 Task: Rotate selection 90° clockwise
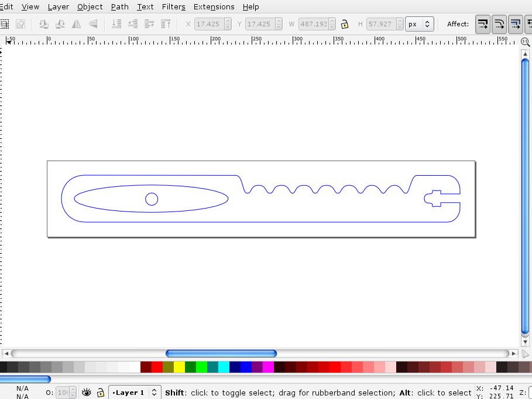(60, 24)
